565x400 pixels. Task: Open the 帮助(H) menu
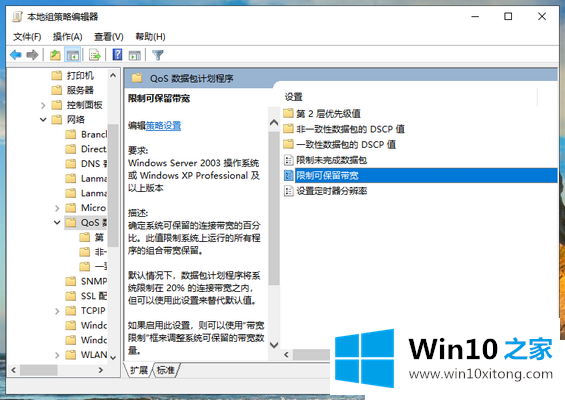[150, 36]
